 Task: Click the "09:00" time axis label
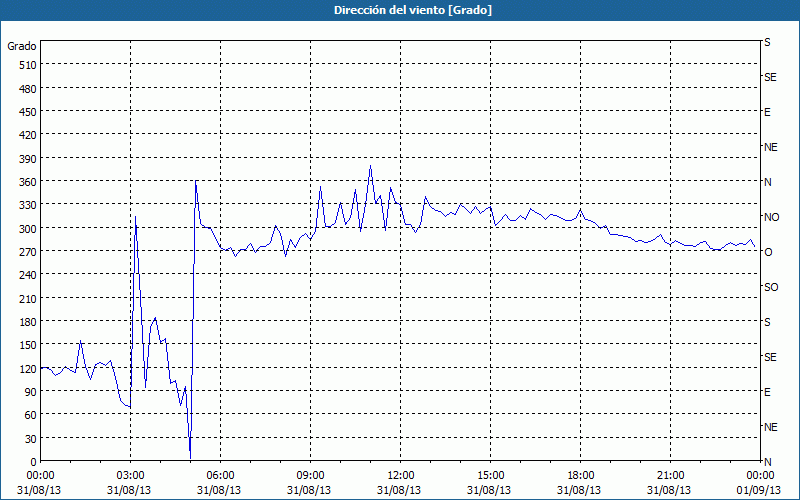coord(310,476)
